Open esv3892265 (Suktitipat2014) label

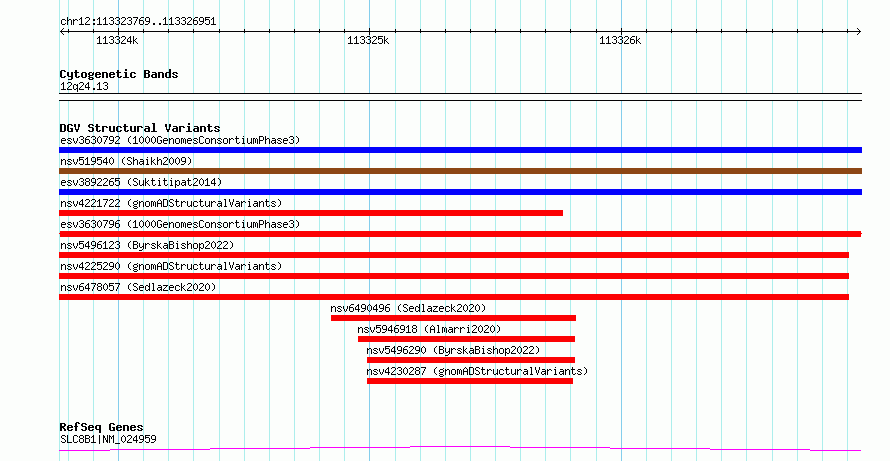coord(141,182)
